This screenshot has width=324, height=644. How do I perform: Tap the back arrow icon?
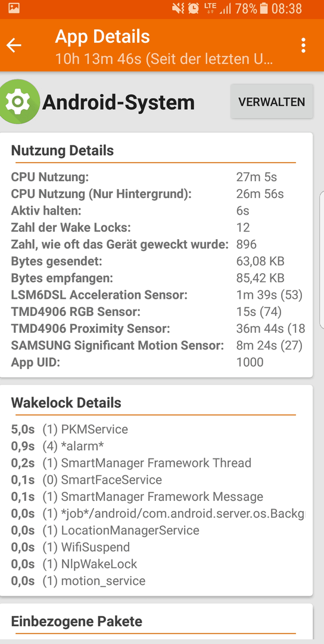14,45
